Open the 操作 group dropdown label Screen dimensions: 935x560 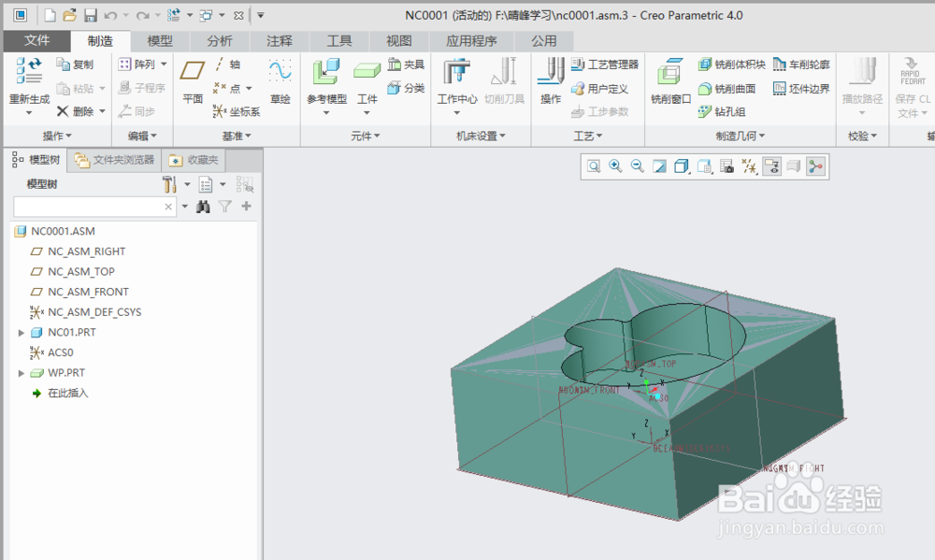pyautogui.click(x=57, y=136)
